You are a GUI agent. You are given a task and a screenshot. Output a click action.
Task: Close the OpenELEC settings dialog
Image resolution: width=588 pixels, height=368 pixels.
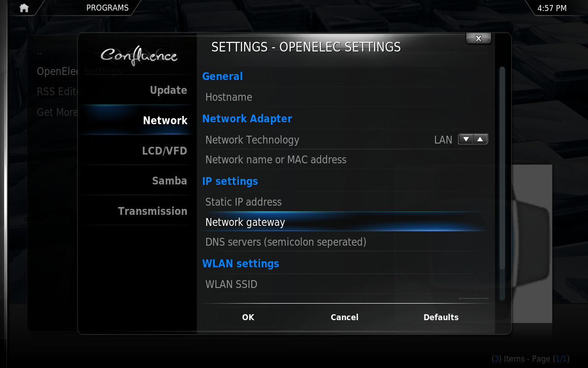(478, 39)
